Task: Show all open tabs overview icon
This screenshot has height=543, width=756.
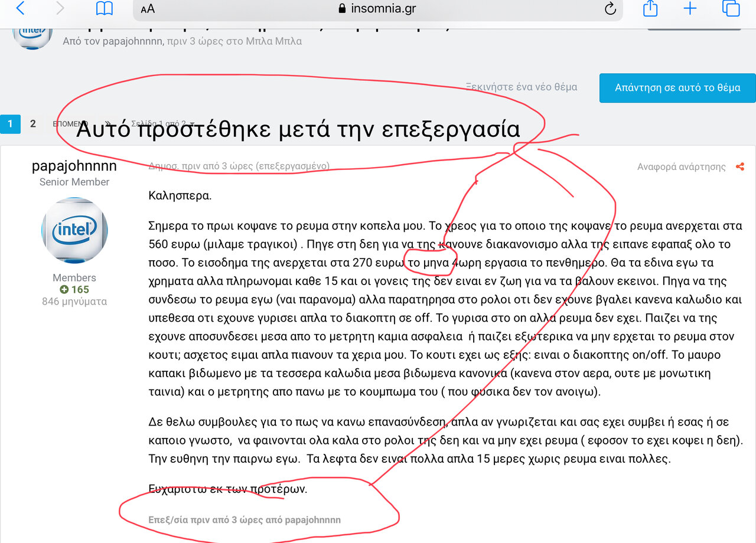Action: [x=731, y=8]
